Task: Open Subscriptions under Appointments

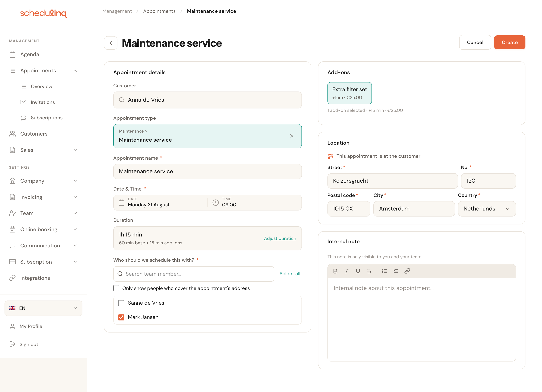Action: [x=47, y=118]
